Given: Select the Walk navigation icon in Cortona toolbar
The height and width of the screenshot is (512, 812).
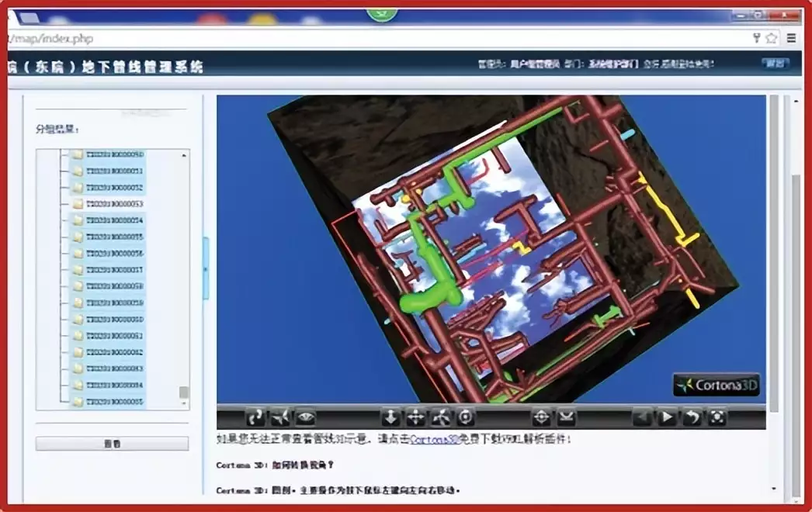Looking at the screenshot, I should 255,417.
